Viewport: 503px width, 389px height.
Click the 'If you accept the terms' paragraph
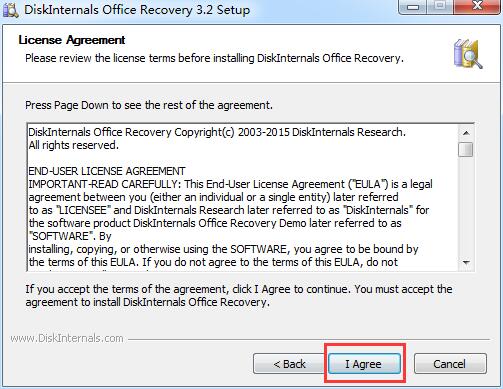[x=239, y=296]
